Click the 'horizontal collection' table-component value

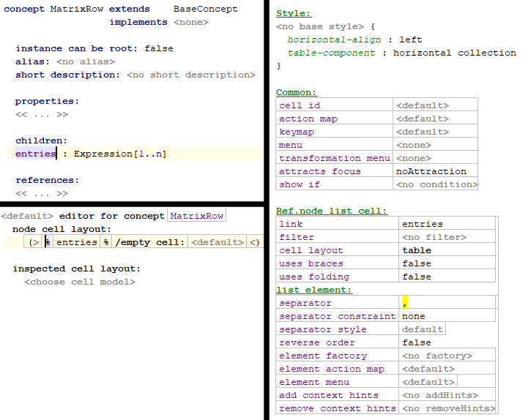454,53
